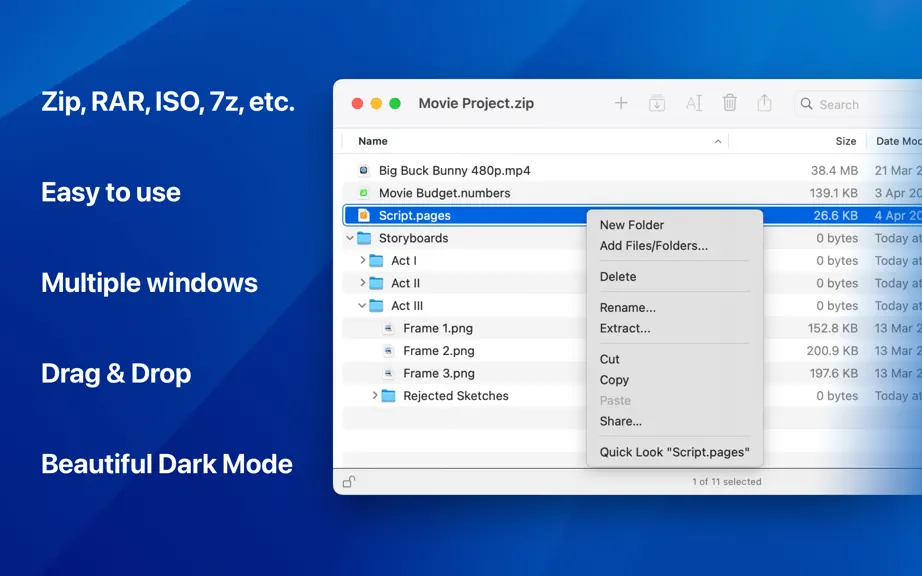
Task: Choose New Folder from context menu
Action: click(632, 225)
